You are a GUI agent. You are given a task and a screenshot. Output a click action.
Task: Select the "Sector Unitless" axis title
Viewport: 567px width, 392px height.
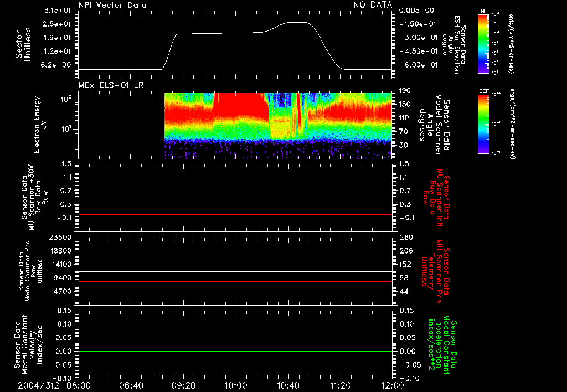[23, 44]
